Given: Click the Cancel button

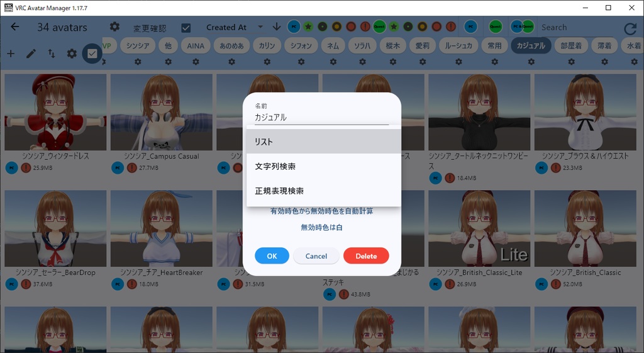Looking at the screenshot, I should point(316,256).
